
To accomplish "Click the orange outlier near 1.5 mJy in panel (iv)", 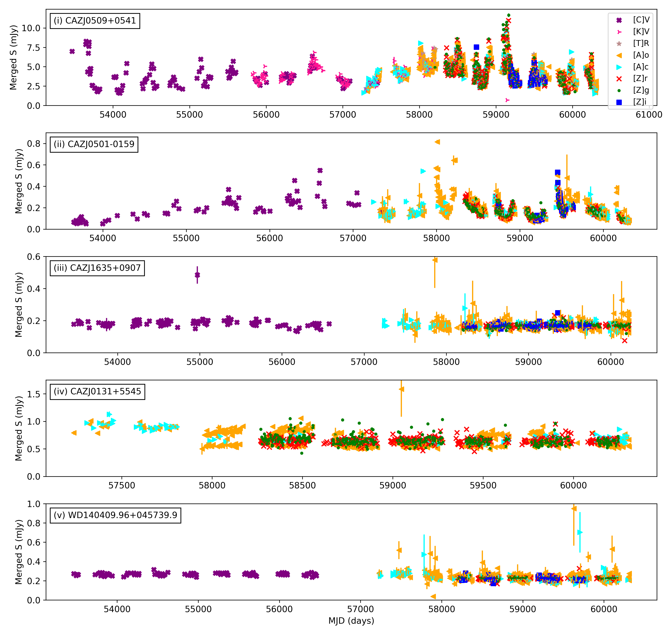I will click(x=402, y=389).
